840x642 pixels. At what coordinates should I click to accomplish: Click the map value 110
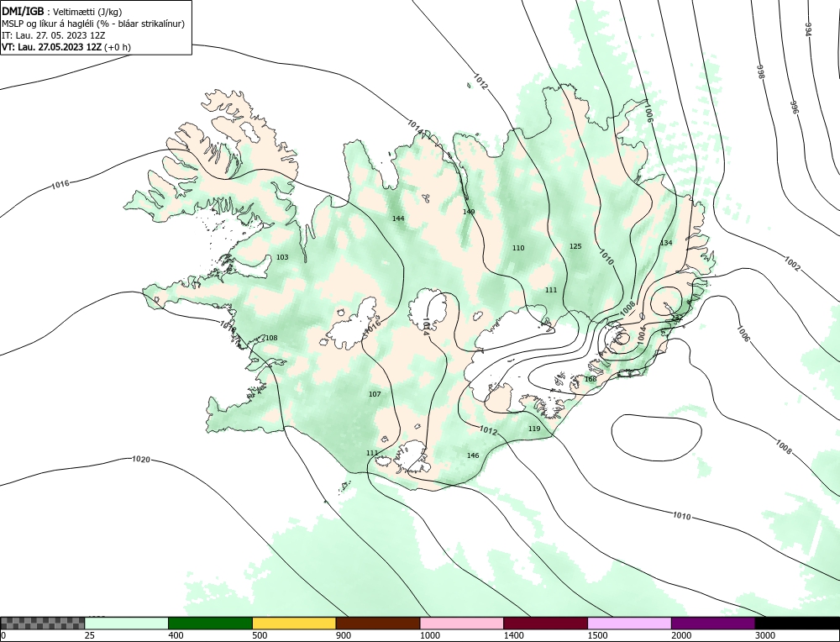click(518, 248)
